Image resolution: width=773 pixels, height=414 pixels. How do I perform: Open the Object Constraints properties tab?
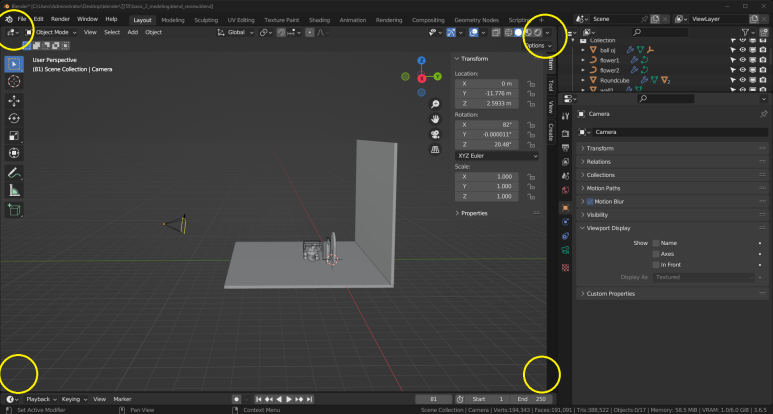coord(565,236)
